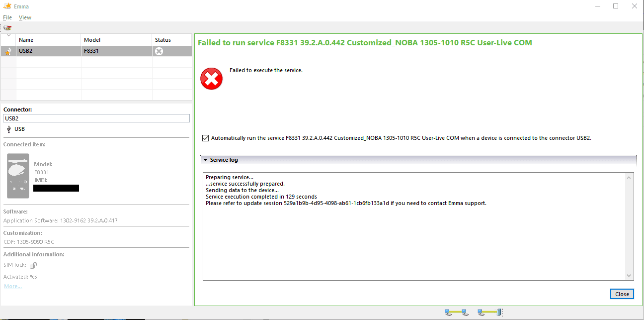Click the Emma app icon in title bar
The height and width of the screenshot is (320, 644).
coord(7,6)
